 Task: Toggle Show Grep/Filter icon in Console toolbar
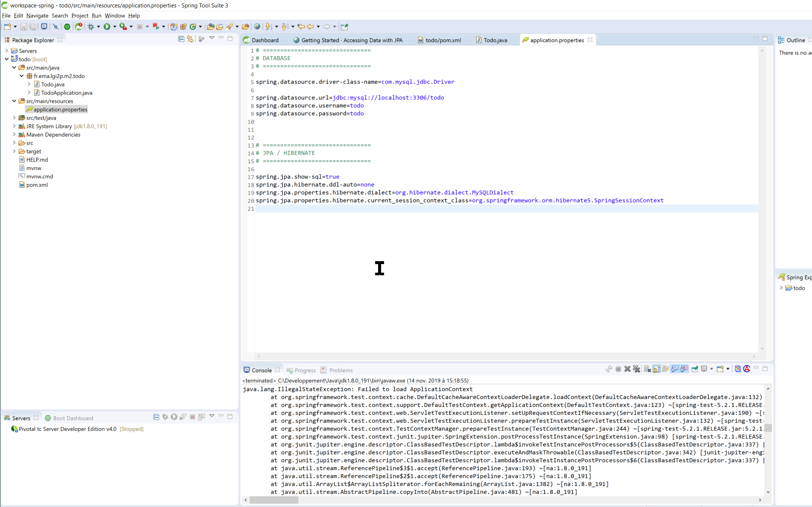pyautogui.click(x=738, y=369)
